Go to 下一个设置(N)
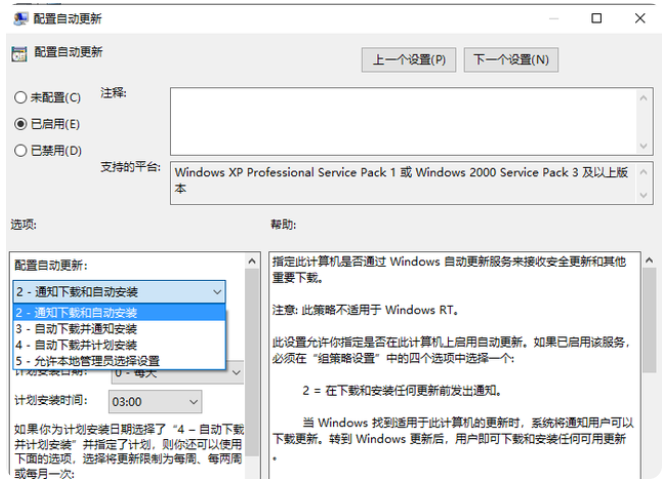The height and width of the screenshot is (484, 667). (x=511, y=60)
